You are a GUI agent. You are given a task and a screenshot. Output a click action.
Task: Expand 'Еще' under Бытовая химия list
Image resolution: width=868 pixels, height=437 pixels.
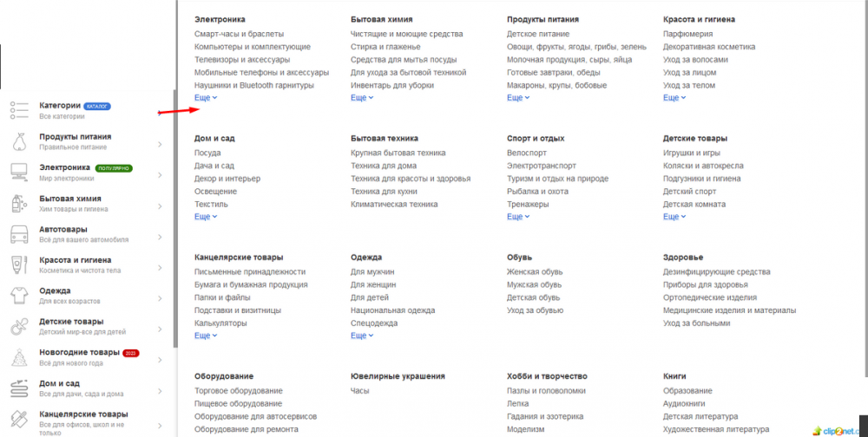[x=362, y=98]
